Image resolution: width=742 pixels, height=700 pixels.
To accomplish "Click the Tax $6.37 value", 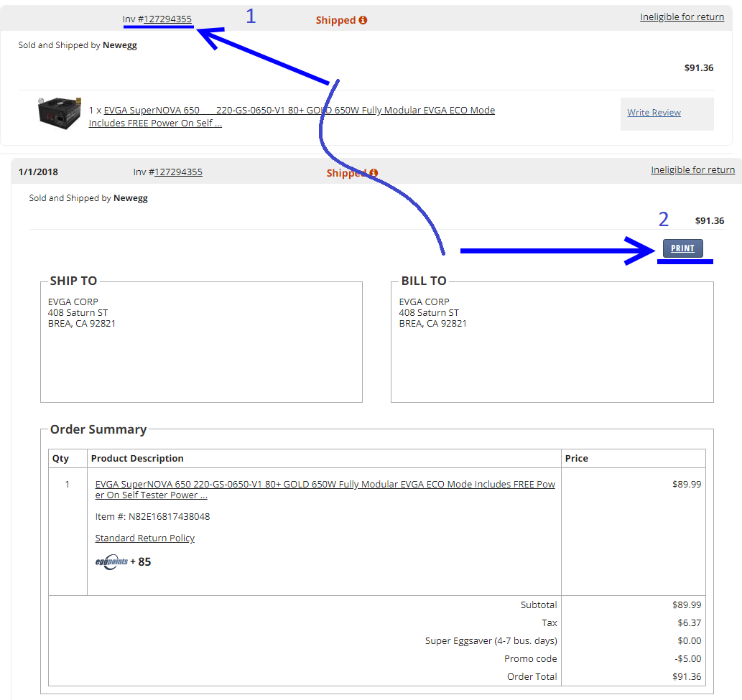I will [x=690, y=622].
